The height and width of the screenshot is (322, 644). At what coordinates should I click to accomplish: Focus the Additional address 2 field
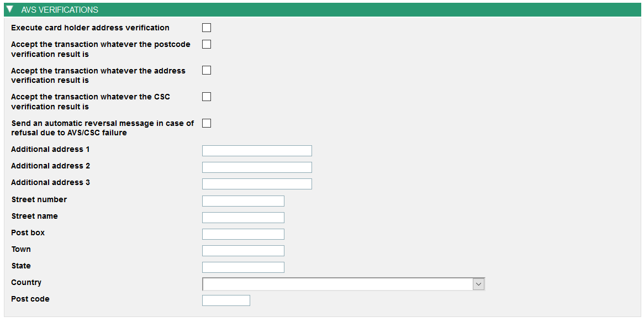[257, 167]
